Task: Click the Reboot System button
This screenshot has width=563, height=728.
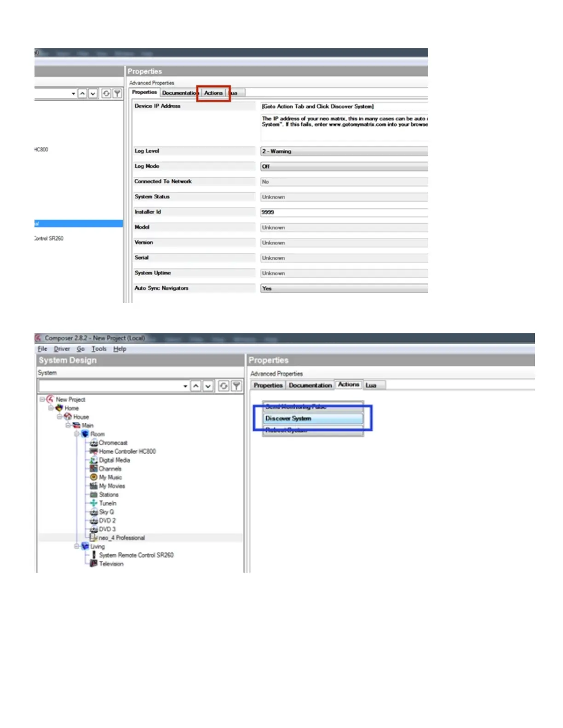Action: click(313, 430)
